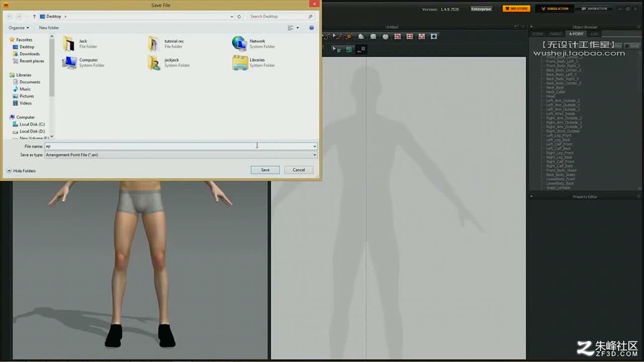Select Desktop in Favorites
644x362 pixels.
27,47
